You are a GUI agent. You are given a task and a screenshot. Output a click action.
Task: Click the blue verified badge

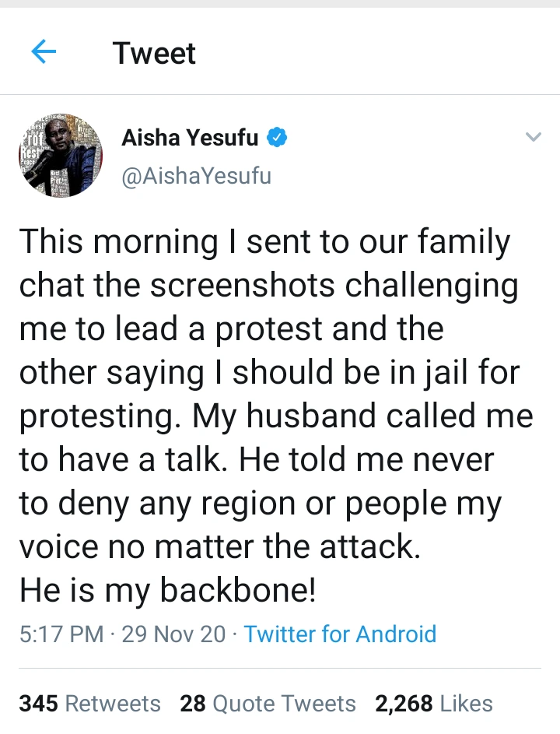point(278,139)
